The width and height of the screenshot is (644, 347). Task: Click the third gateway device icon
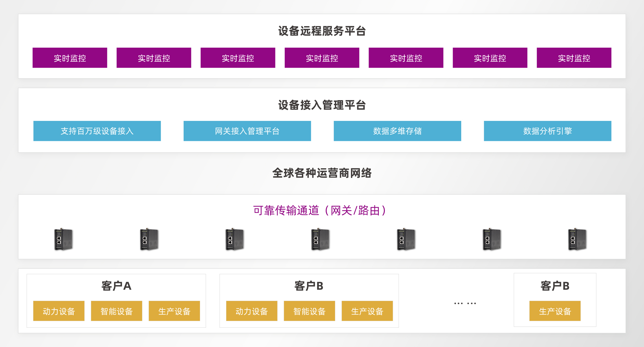tap(235, 239)
